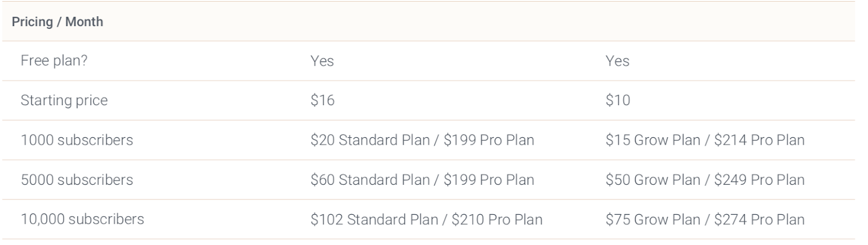This screenshot has width=868, height=245.
Task: Click the $60 Standard Plan price
Action: [x=370, y=179]
